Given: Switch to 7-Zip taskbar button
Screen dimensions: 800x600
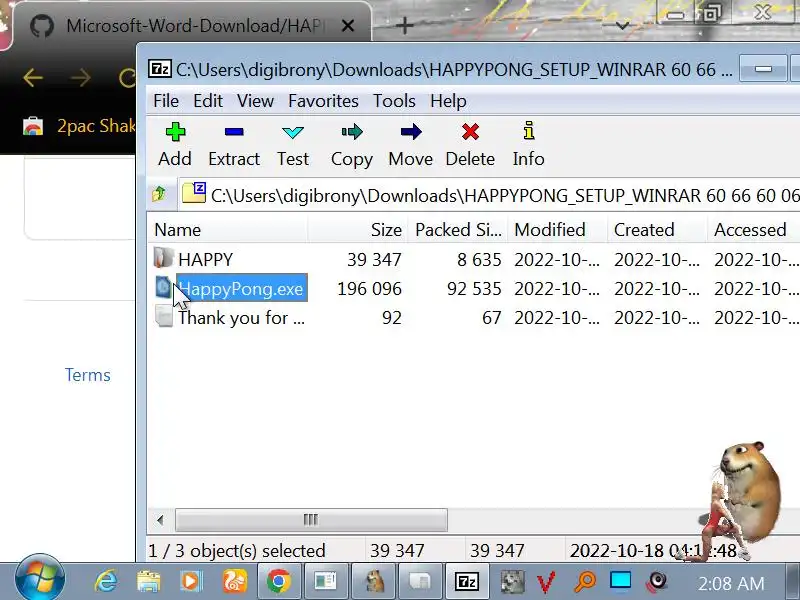Looking at the screenshot, I should pyautogui.click(x=466, y=581).
